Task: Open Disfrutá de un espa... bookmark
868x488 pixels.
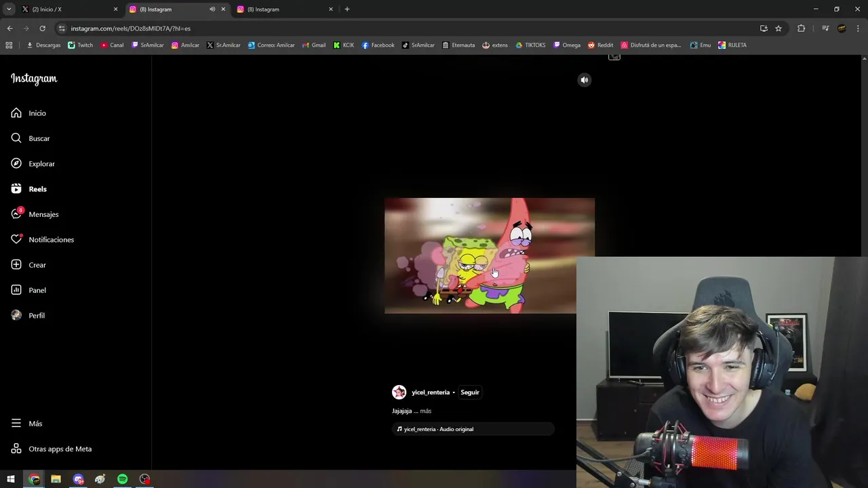Action: pyautogui.click(x=651, y=45)
